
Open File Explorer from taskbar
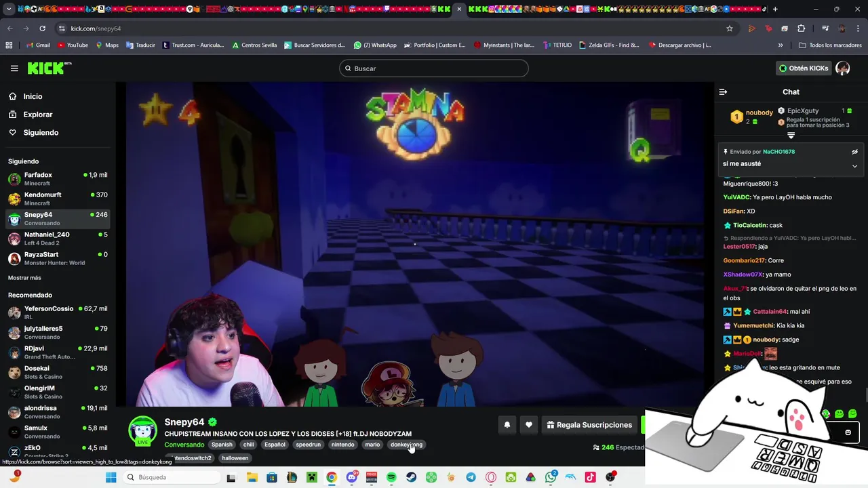pos(252,477)
